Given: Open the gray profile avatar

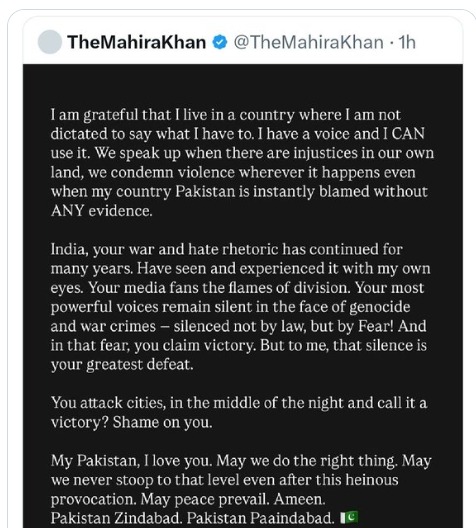Looking at the screenshot, I should coord(50,42).
